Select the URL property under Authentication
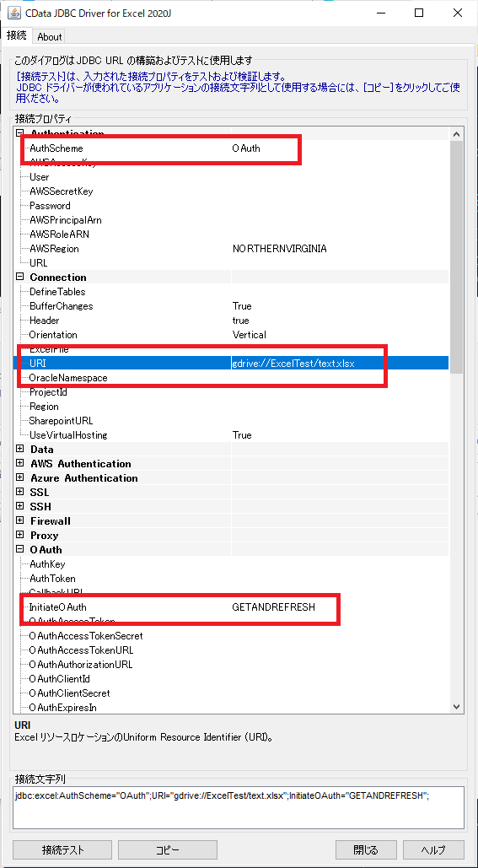This screenshot has height=868, width=478. [x=231, y=263]
